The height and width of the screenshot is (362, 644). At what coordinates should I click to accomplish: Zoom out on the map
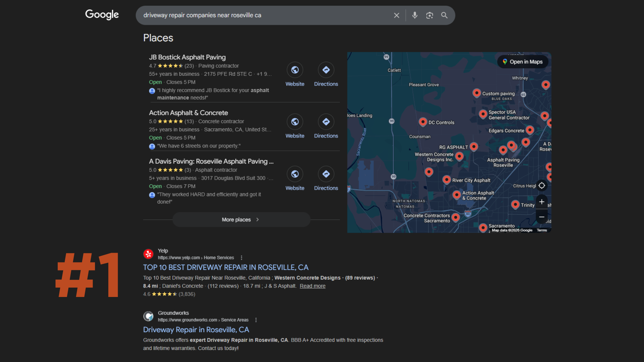click(542, 217)
